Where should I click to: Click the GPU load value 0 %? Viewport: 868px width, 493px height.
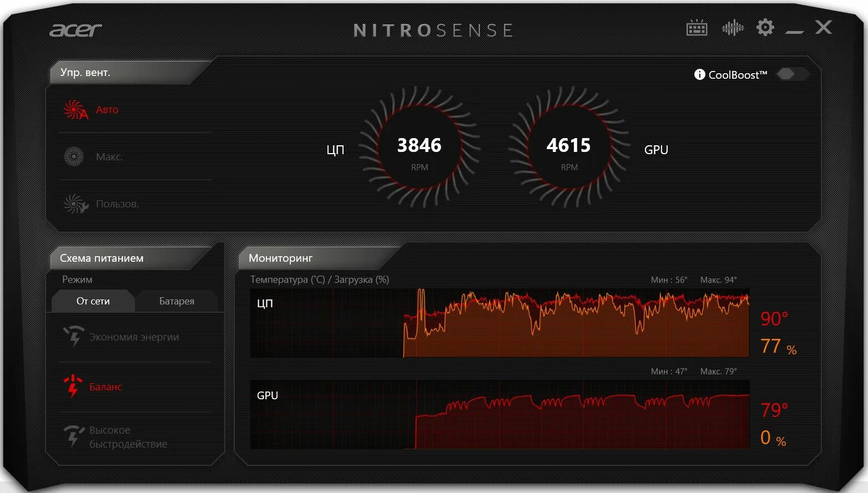(x=773, y=438)
